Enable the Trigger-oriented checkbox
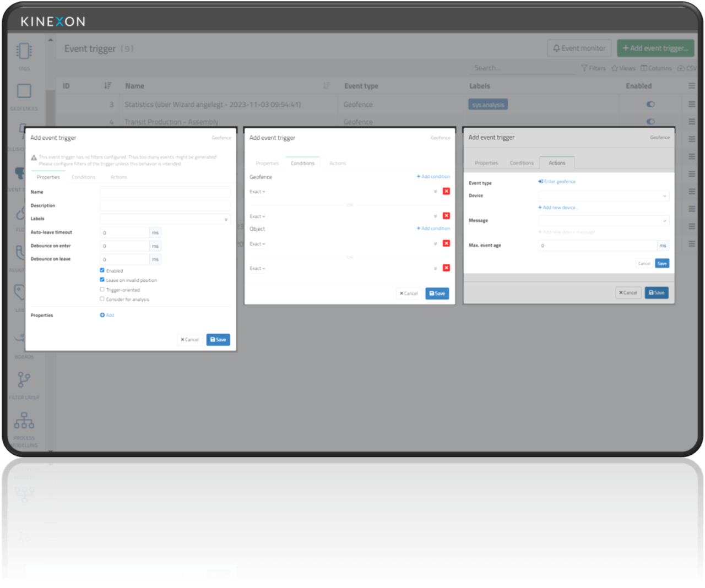The width and height of the screenshot is (705, 588). 102,290
